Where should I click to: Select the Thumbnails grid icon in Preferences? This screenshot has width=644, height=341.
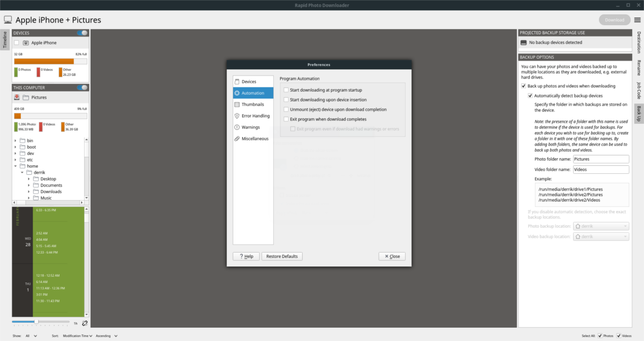click(x=237, y=105)
